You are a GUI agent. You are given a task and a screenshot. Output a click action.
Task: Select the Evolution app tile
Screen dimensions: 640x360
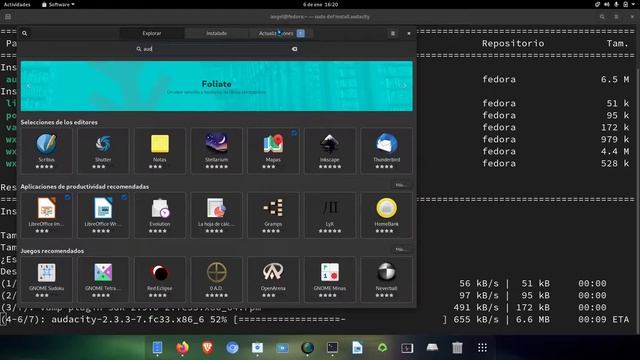point(160,215)
